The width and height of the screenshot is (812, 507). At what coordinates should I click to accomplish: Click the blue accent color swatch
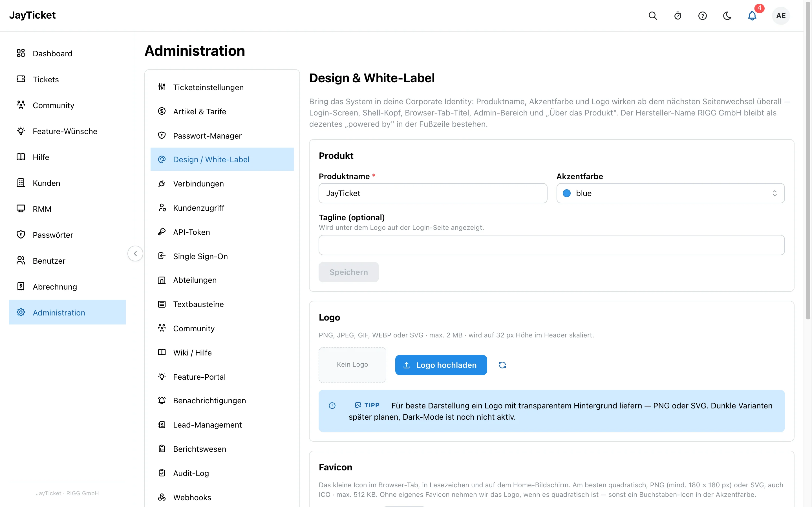pyautogui.click(x=566, y=193)
